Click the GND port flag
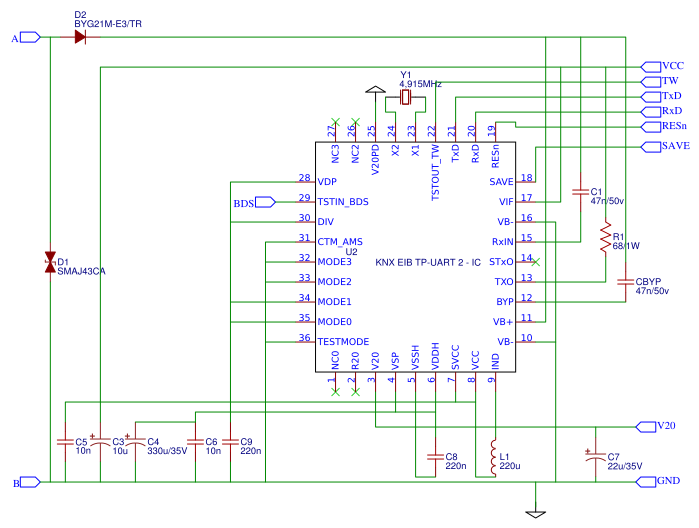This screenshot has height=528, width=699. [x=646, y=482]
